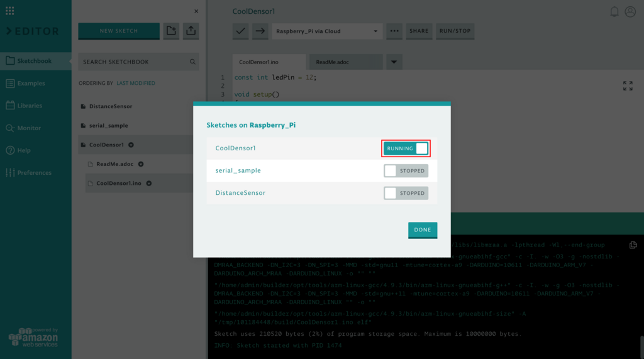Image resolution: width=644 pixels, height=359 pixels.
Task: Click the copy console output icon
Action: point(633,245)
